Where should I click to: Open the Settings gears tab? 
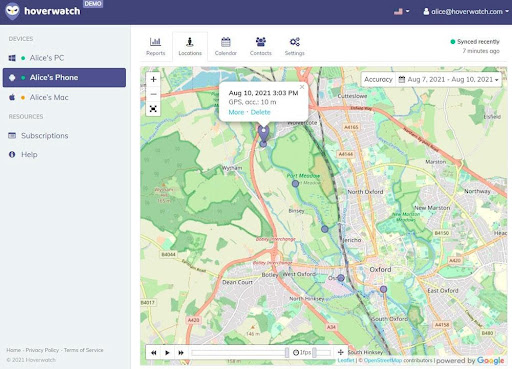coord(295,46)
